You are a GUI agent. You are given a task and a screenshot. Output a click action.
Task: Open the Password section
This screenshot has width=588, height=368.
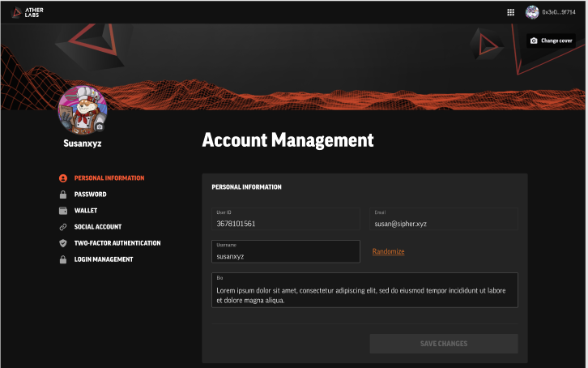90,195
